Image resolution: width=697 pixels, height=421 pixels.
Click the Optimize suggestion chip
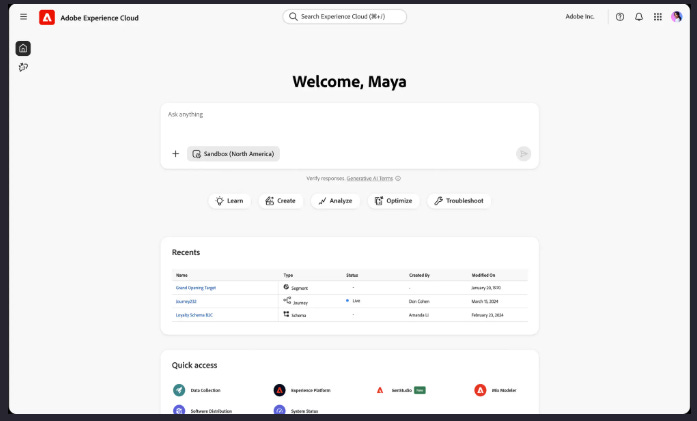(x=393, y=200)
